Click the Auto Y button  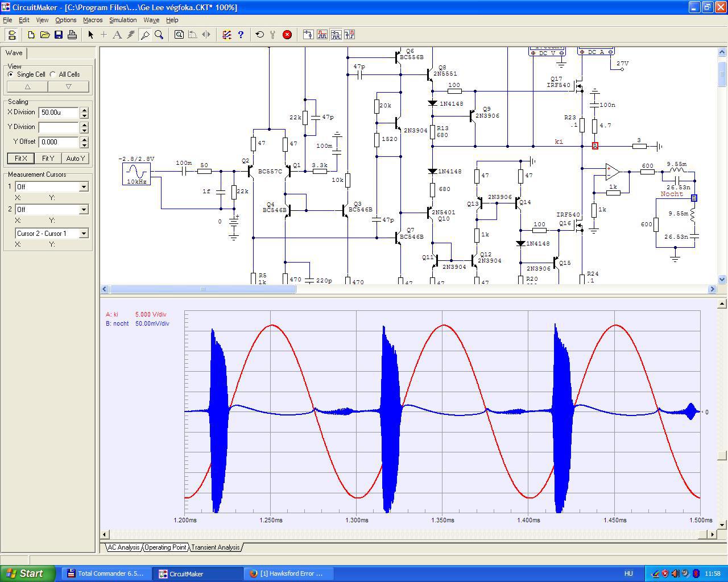tap(75, 158)
